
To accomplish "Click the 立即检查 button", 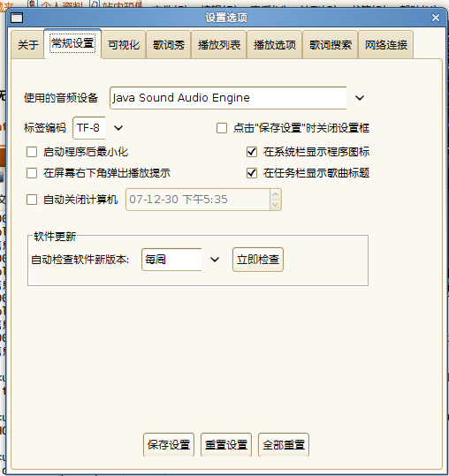I will click(x=258, y=260).
